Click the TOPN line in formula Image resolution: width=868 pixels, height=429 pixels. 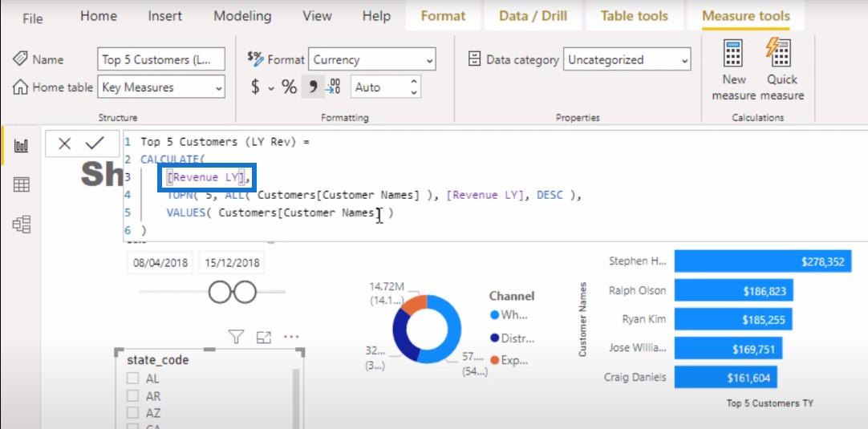[374, 195]
